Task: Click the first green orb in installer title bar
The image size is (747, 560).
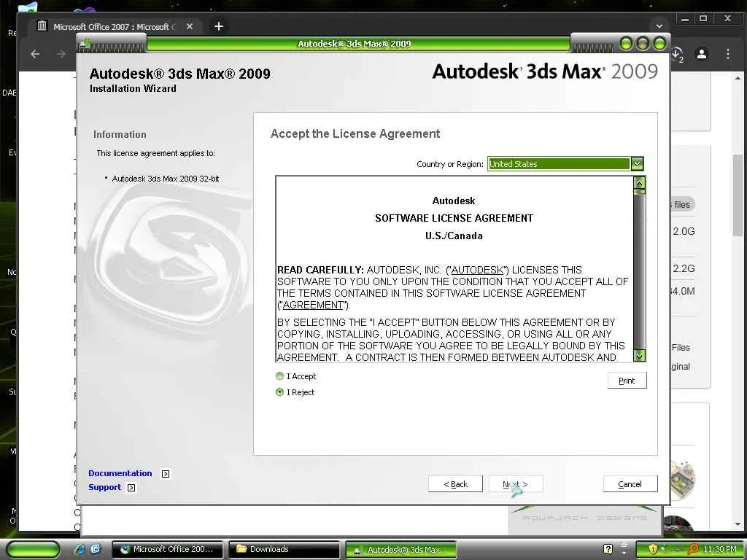Action: [x=626, y=44]
